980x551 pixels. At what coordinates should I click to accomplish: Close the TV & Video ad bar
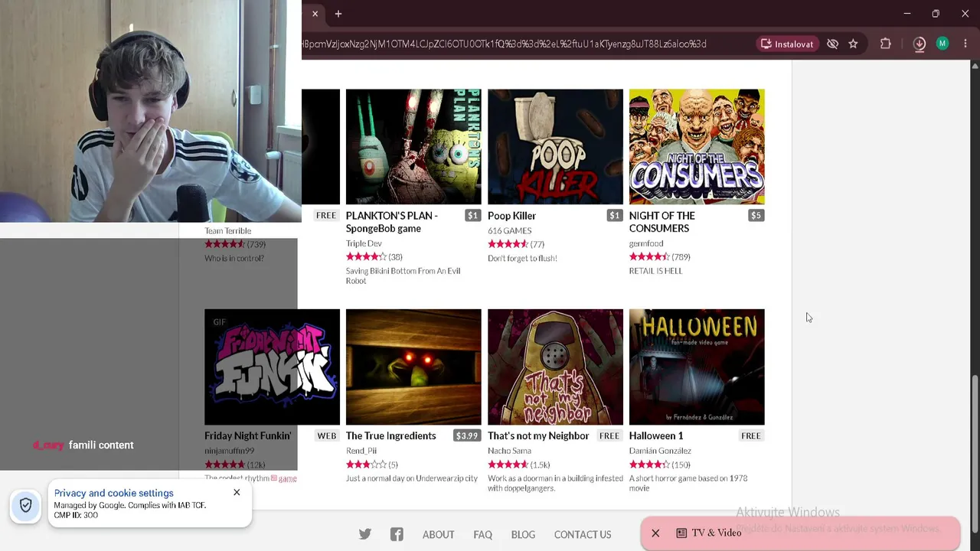[655, 533]
